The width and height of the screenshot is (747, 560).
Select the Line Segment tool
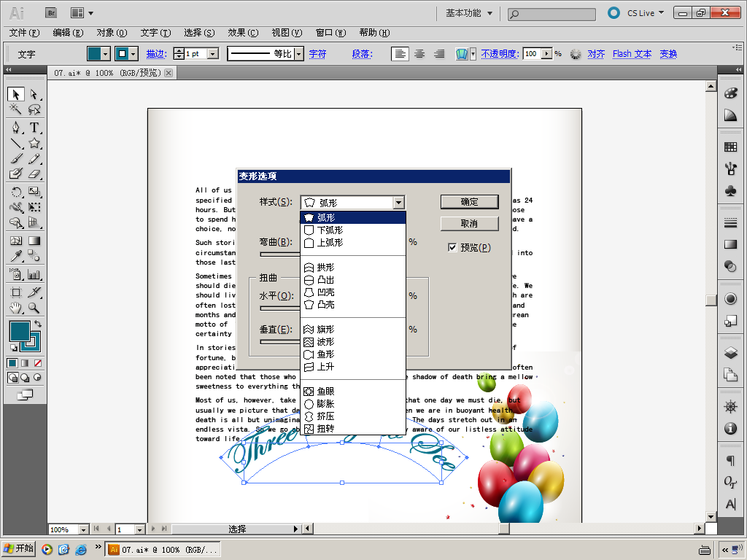coord(16,143)
